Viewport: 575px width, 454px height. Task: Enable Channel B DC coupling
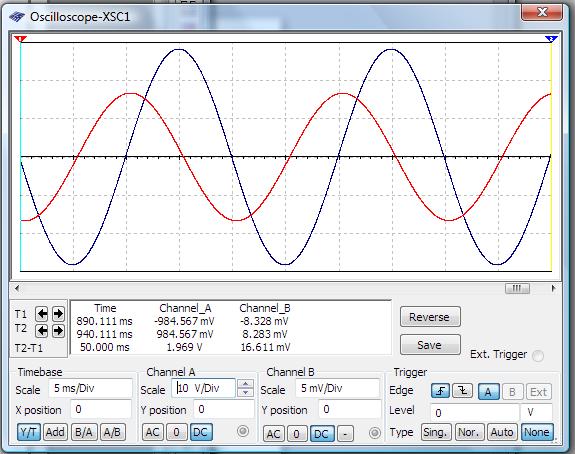tap(322, 434)
